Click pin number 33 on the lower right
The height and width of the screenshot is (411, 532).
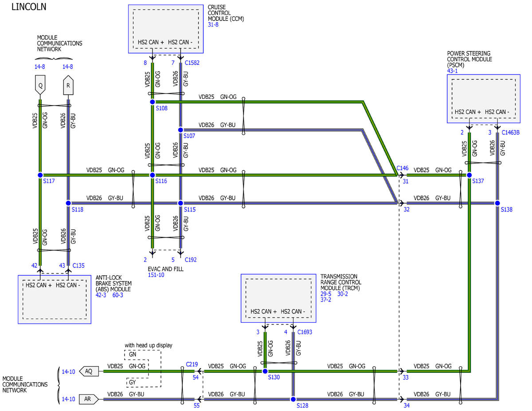pos(407,377)
